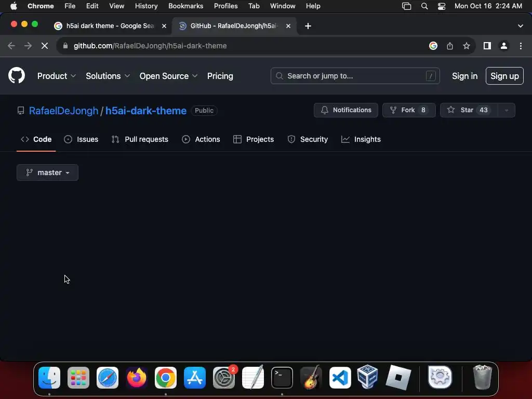This screenshot has width=532, height=399.
Task: Go forward to next page
Action: [28, 46]
